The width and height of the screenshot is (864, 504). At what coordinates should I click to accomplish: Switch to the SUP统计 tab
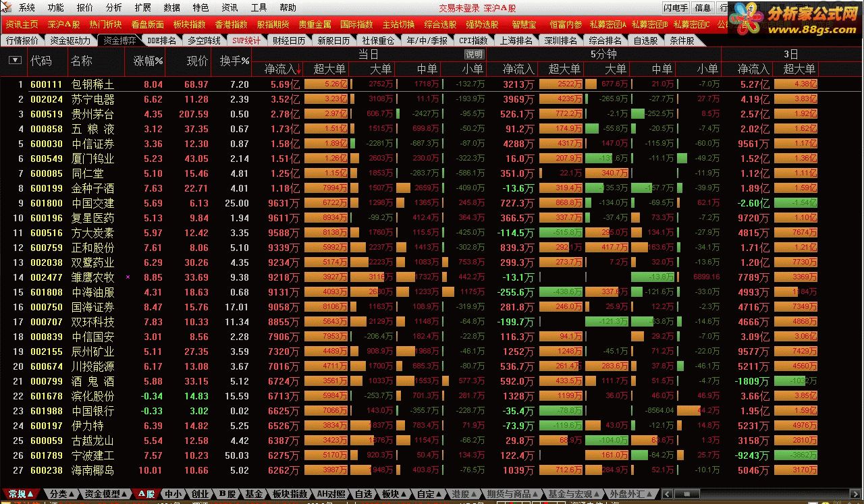point(246,40)
